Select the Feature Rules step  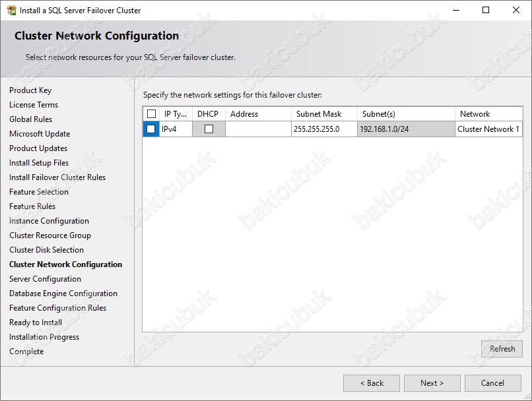click(32, 206)
